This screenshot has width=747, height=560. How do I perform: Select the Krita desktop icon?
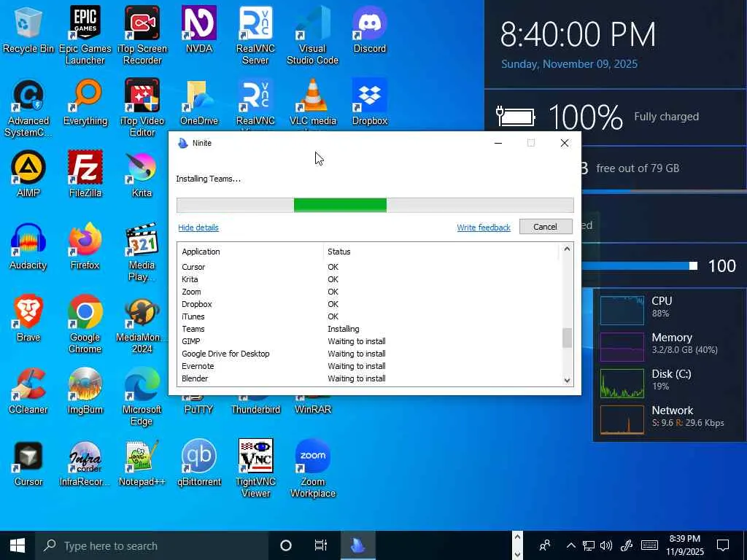142,174
